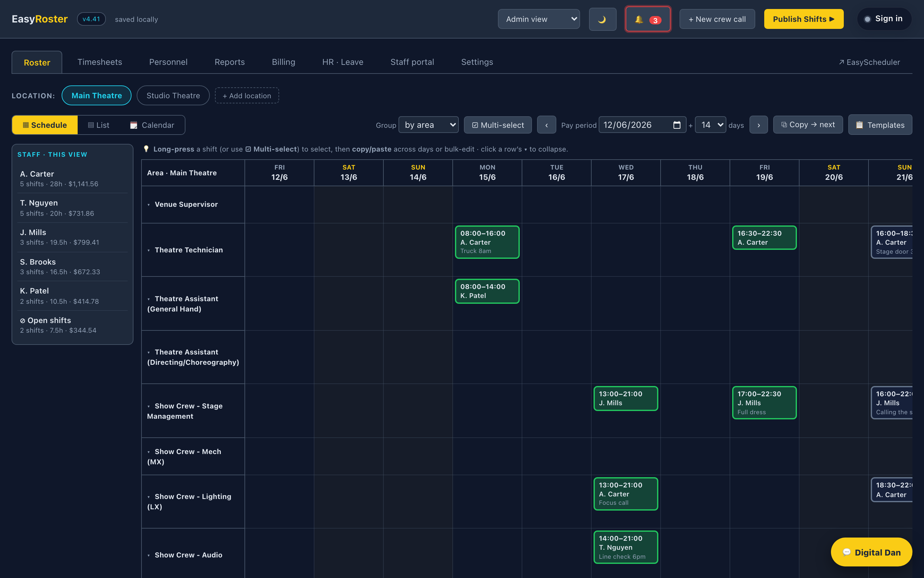Open the Roster tab
Screen dimensions: 924x578
(37, 62)
